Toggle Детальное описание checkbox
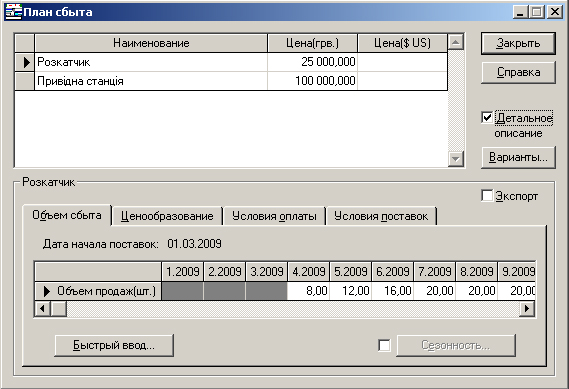The image size is (569, 389). (487, 118)
